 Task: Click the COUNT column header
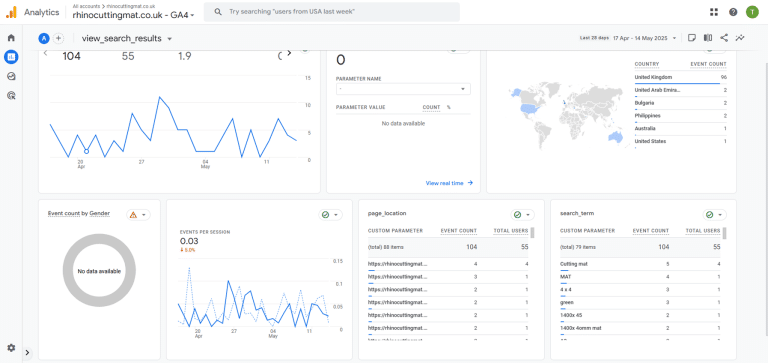point(431,107)
